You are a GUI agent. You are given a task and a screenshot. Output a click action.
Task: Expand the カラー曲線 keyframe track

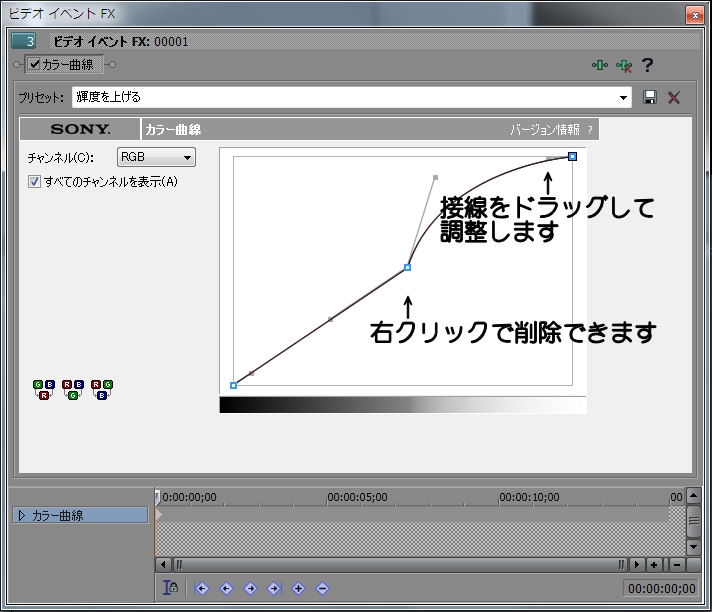click(21, 516)
